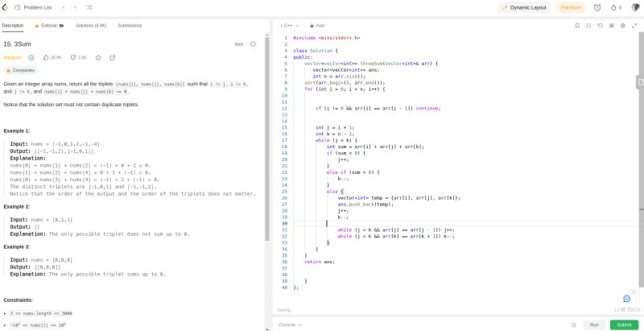Click the line number 17 gutter
This screenshot has height=331, width=644.
[x=285, y=140]
